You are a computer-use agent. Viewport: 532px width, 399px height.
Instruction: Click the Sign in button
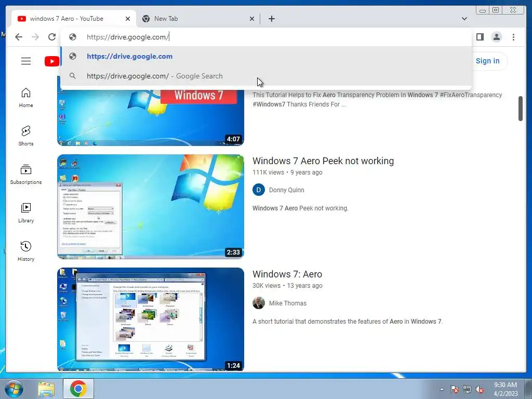pyautogui.click(x=487, y=61)
